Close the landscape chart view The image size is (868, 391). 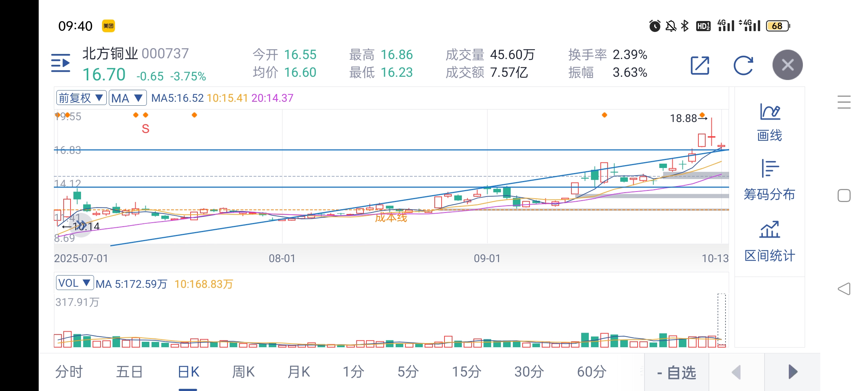point(787,65)
